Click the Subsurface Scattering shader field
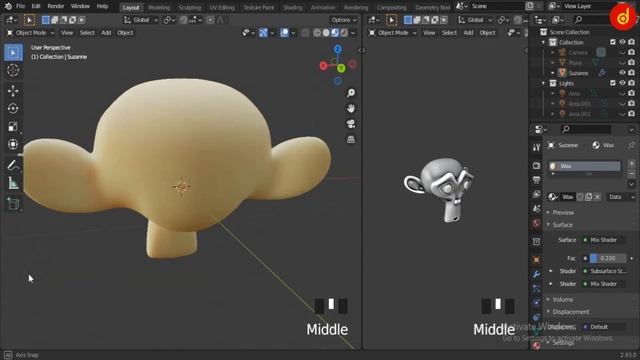640x360 pixels. tap(604, 271)
